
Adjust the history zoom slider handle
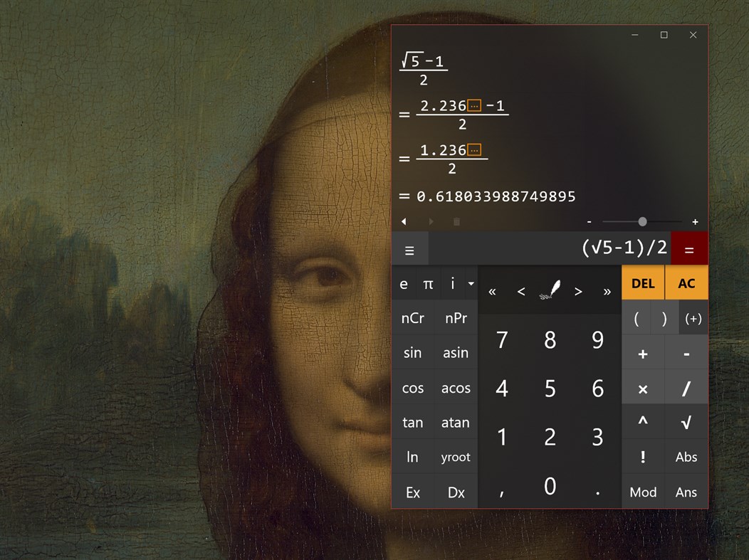click(642, 221)
